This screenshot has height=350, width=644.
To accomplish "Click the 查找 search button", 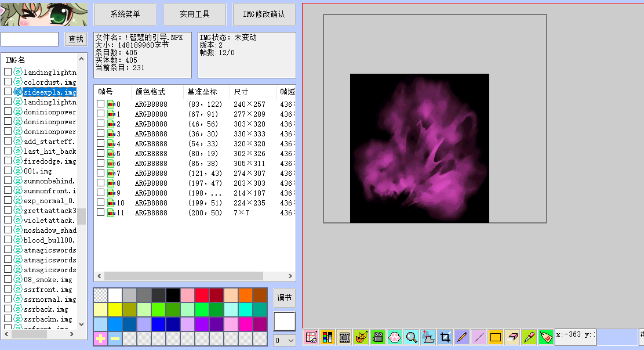I will point(76,39).
